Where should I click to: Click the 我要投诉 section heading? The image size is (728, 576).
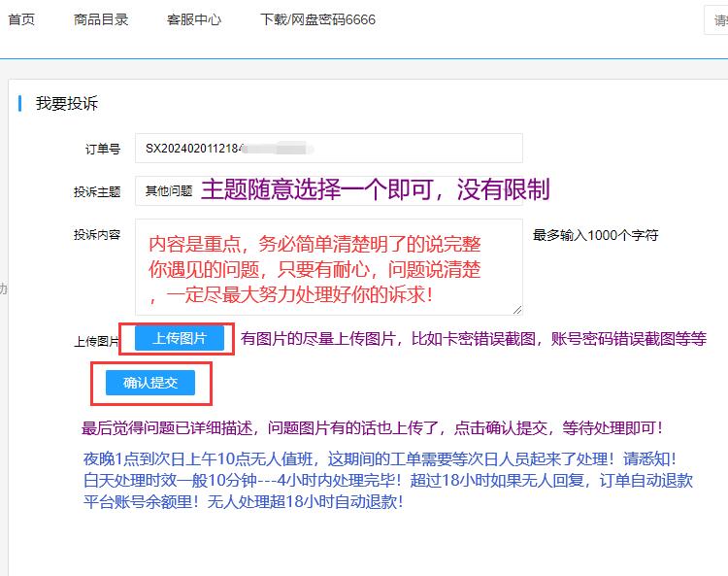tap(67, 104)
